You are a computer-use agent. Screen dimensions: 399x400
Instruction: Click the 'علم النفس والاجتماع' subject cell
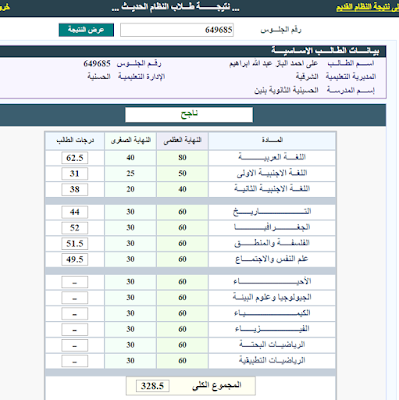click(x=272, y=259)
